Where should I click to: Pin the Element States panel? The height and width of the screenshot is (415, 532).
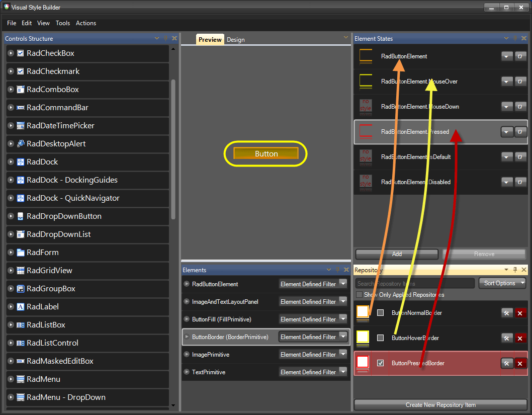[x=515, y=38]
